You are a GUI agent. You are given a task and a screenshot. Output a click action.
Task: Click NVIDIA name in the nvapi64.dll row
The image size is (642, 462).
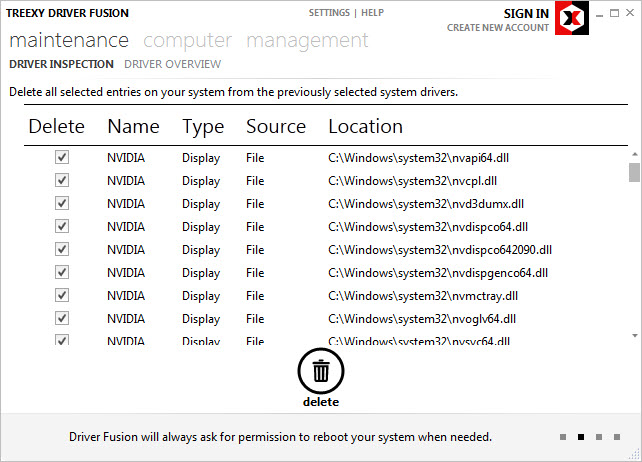126,158
